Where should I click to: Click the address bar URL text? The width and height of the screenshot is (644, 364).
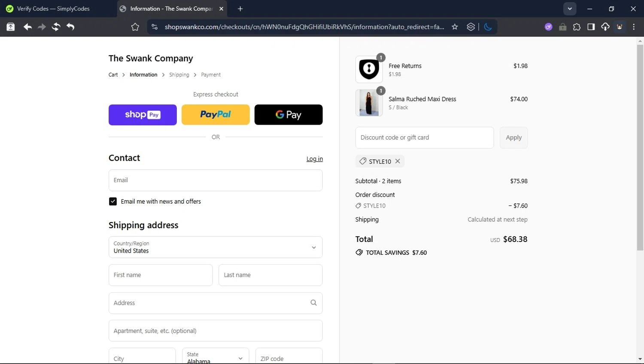304,27
